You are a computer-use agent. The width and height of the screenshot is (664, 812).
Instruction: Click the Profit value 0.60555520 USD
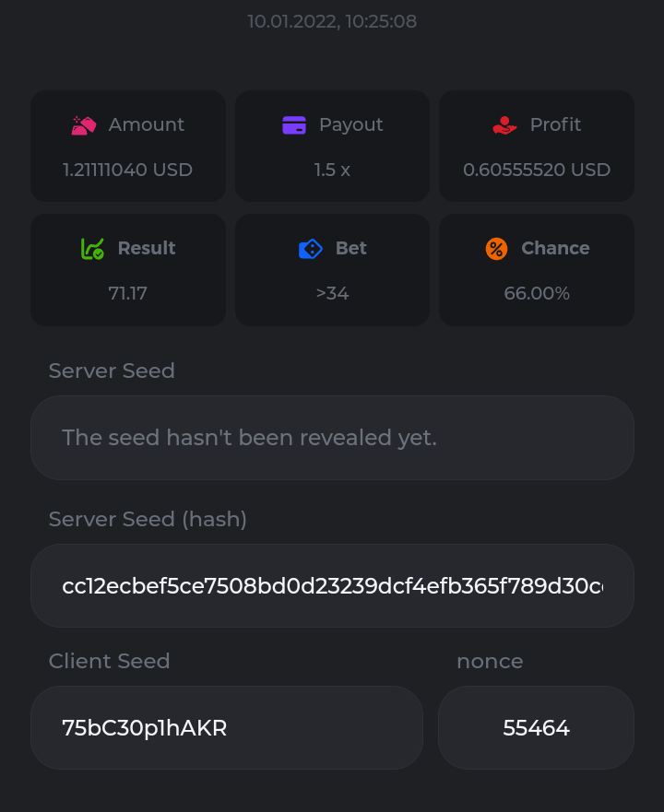click(x=537, y=170)
